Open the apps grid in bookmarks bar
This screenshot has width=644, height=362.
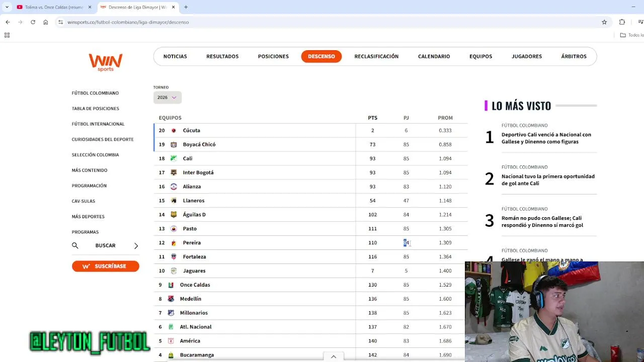coord(7,35)
